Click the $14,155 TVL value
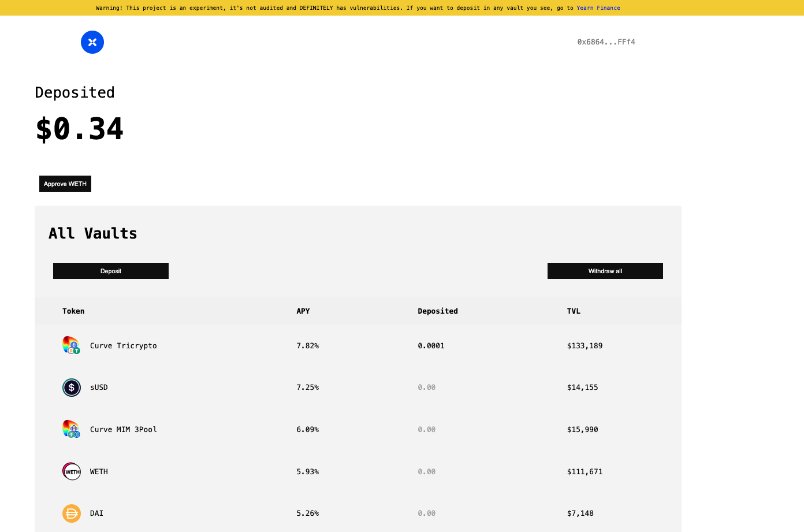 [x=582, y=387]
